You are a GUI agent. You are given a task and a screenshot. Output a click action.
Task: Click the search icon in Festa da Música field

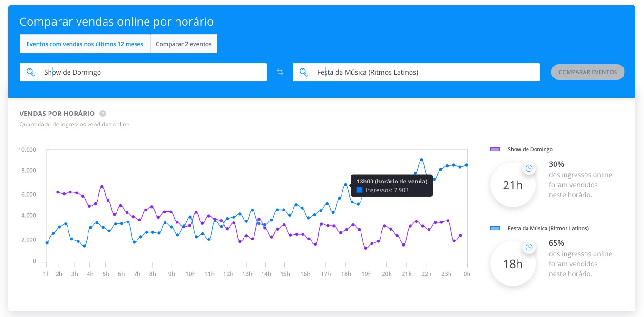(x=303, y=72)
